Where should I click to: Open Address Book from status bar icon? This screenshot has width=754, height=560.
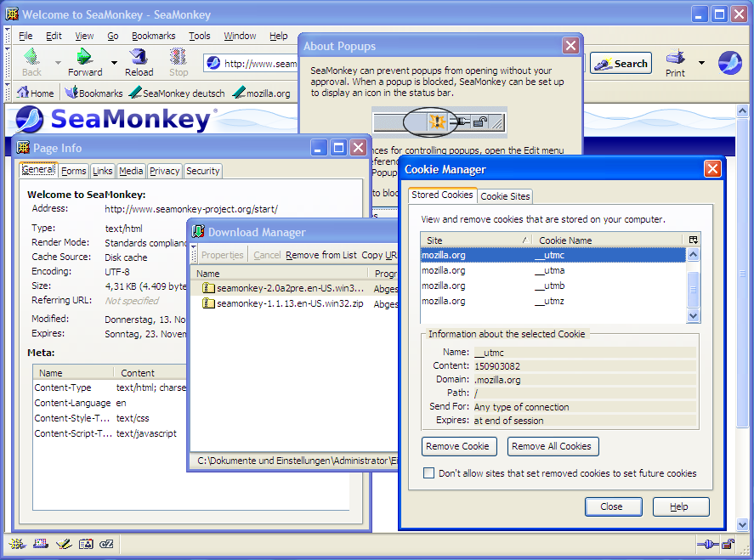[85, 544]
